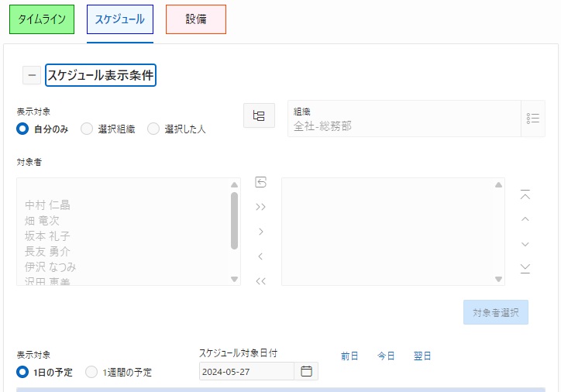Screen dimensions: 561x392
Task: Open the organization tree icon button
Action: coord(259,115)
